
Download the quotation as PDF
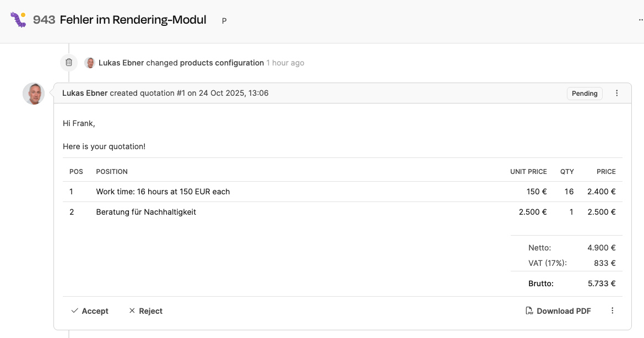(x=558, y=311)
